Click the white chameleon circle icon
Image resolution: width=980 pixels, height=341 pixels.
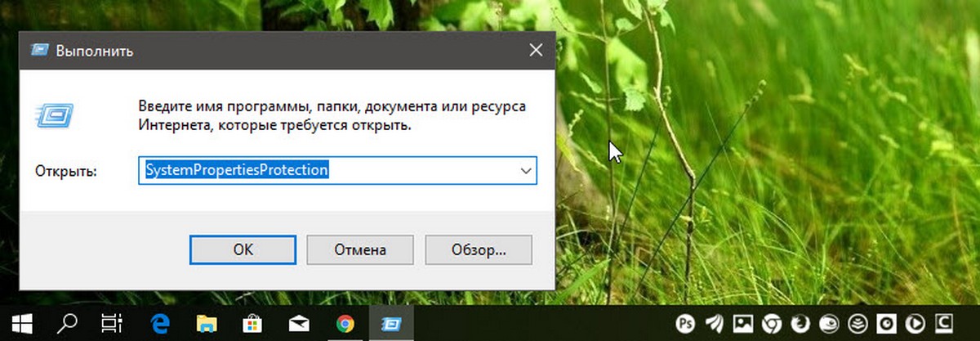point(829,324)
